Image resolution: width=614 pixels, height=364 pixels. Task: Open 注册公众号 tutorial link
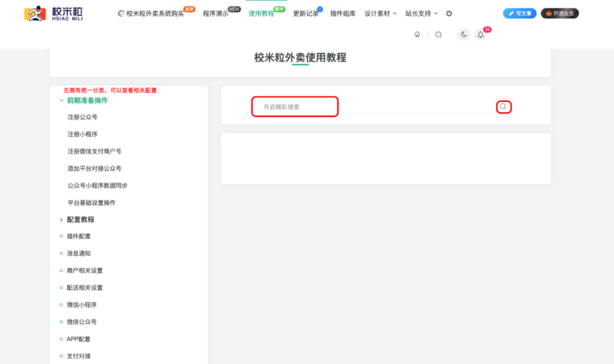[82, 117]
